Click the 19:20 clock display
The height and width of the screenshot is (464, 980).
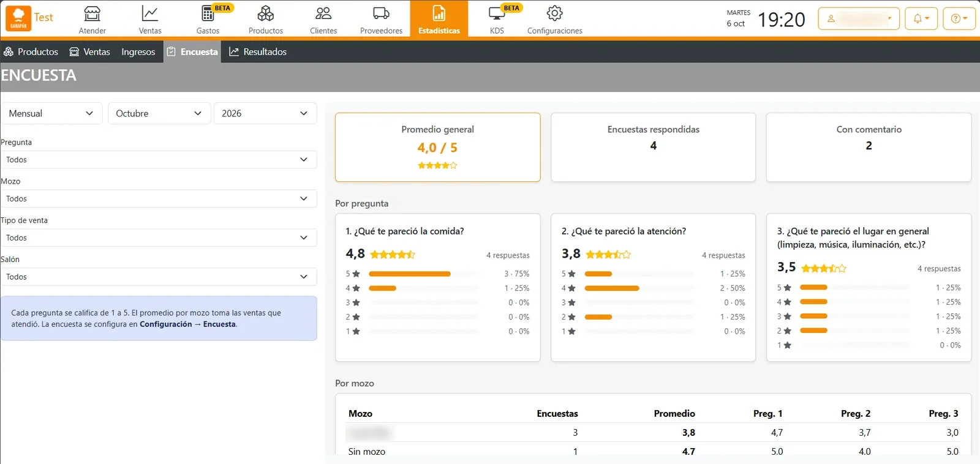[782, 20]
